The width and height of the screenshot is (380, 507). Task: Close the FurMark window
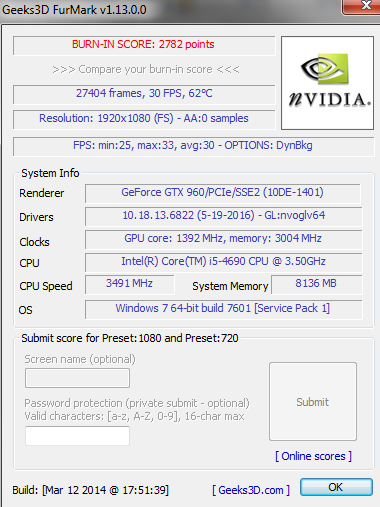pyautogui.click(x=362, y=6)
